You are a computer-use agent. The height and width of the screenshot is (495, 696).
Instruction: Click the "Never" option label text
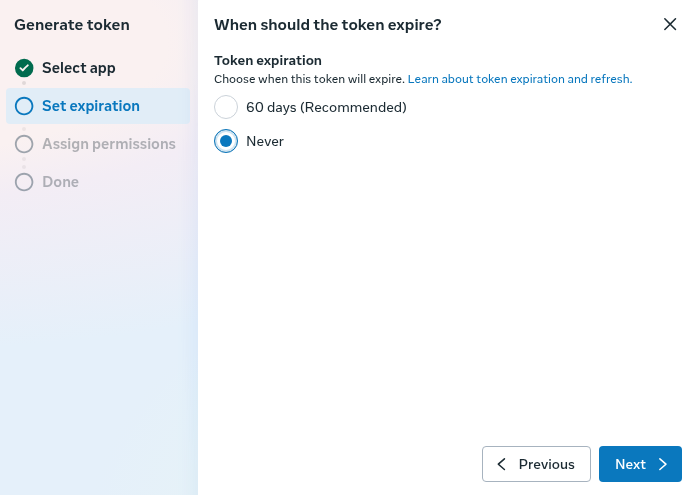coord(265,141)
